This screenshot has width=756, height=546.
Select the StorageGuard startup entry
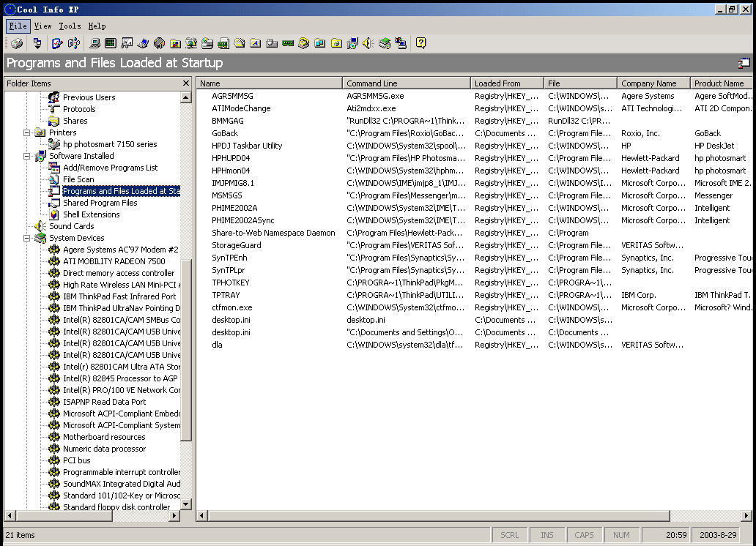coord(236,245)
